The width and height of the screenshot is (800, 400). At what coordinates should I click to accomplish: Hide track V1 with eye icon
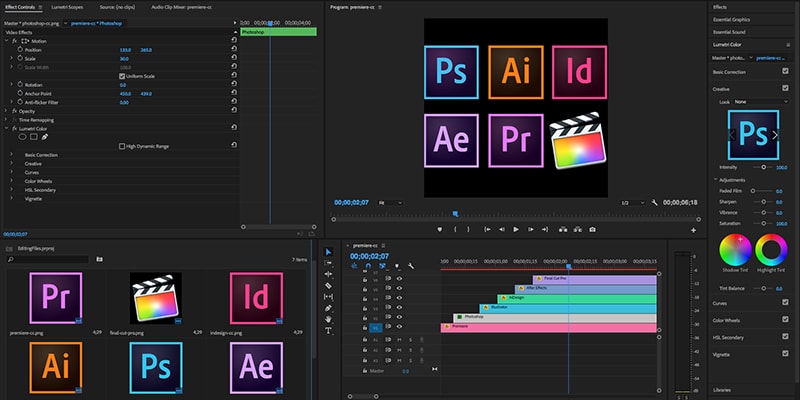399,327
